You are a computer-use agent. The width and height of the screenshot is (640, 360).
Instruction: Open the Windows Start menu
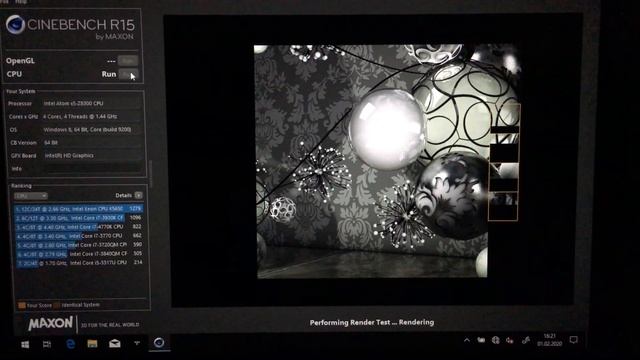click(25, 344)
